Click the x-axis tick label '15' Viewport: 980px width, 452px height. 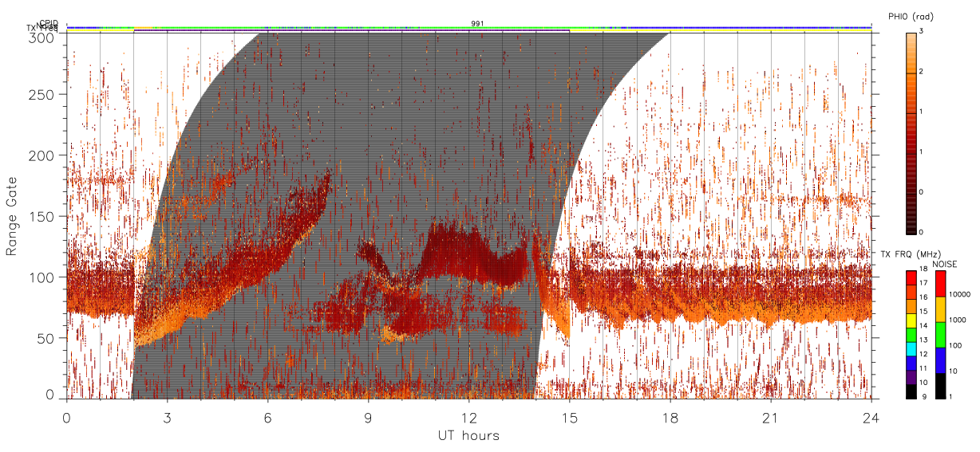click(x=570, y=418)
